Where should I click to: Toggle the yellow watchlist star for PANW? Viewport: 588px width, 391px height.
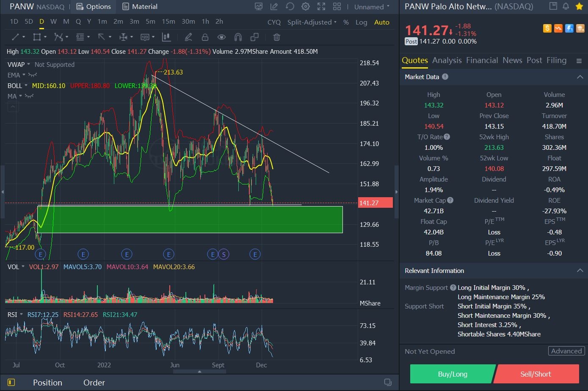coord(579,6)
